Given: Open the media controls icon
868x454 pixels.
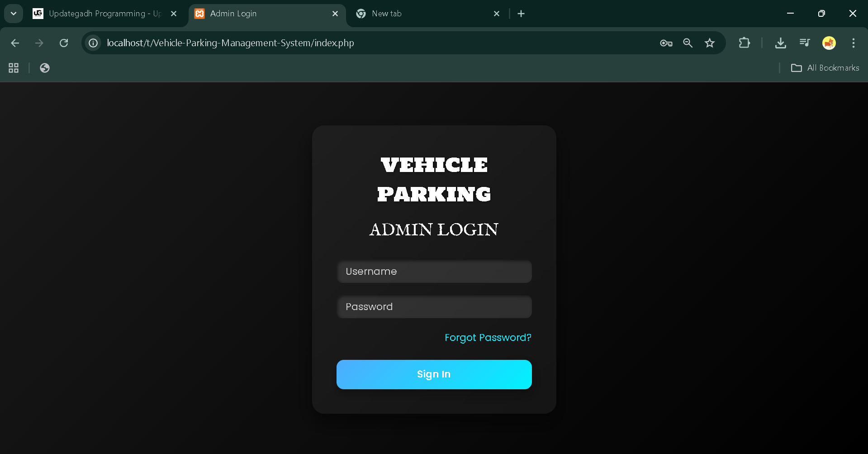Looking at the screenshot, I should point(805,43).
